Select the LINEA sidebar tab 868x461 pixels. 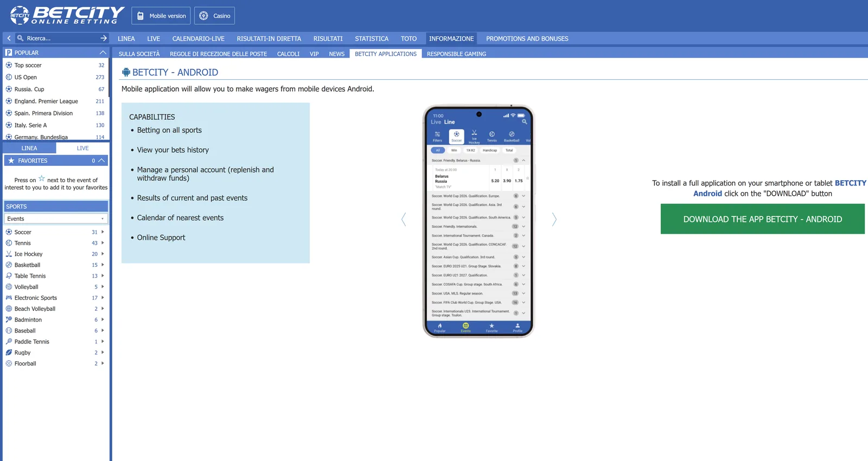[x=29, y=148]
